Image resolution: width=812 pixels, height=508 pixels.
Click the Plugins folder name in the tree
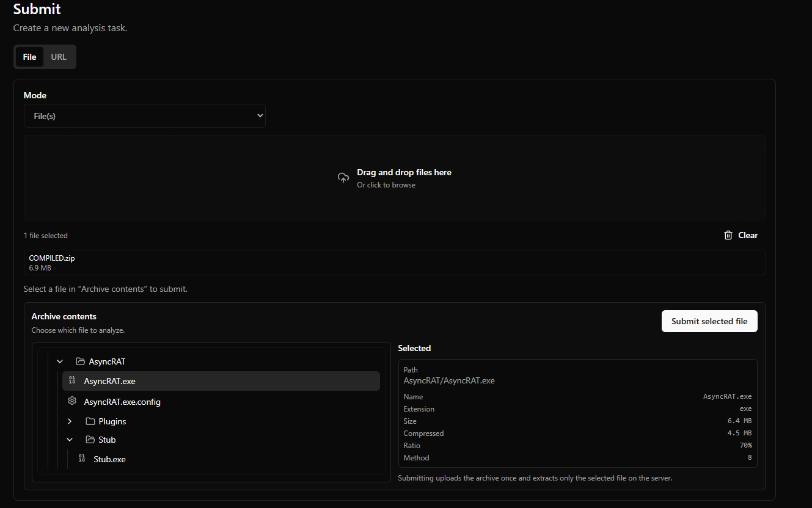pyautogui.click(x=112, y=421)
